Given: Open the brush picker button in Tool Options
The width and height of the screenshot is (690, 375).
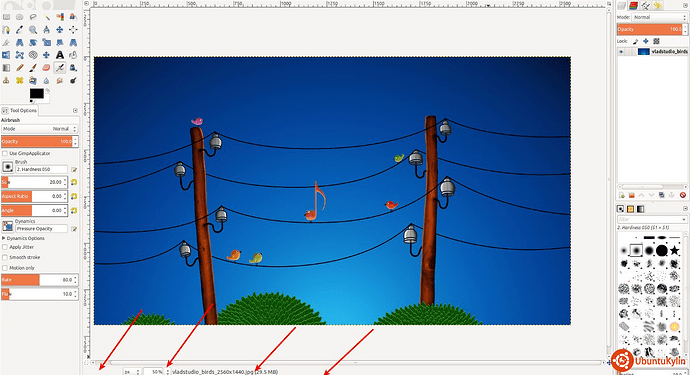Looking at the screenshot, I should [x=7, y=167].
